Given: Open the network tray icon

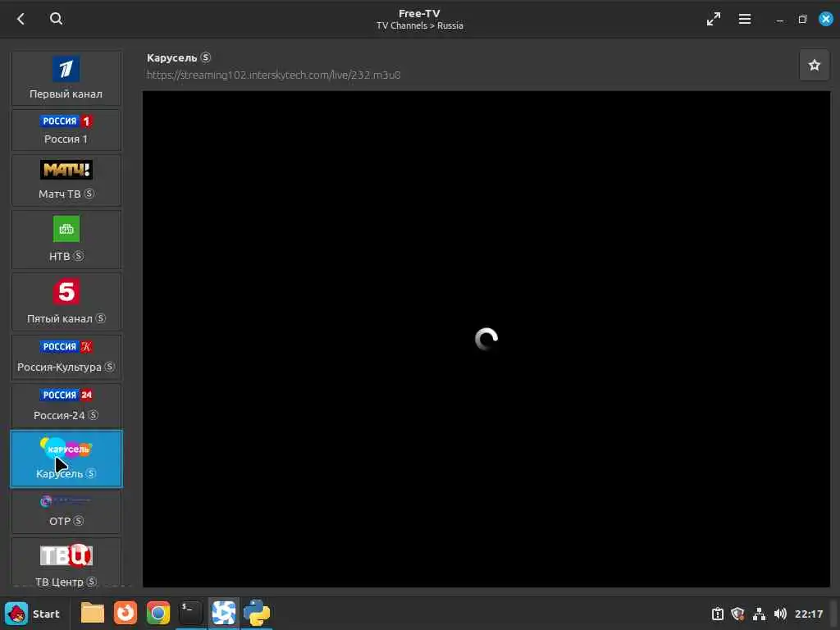Looking at the screenshot, I should [759, 614].
